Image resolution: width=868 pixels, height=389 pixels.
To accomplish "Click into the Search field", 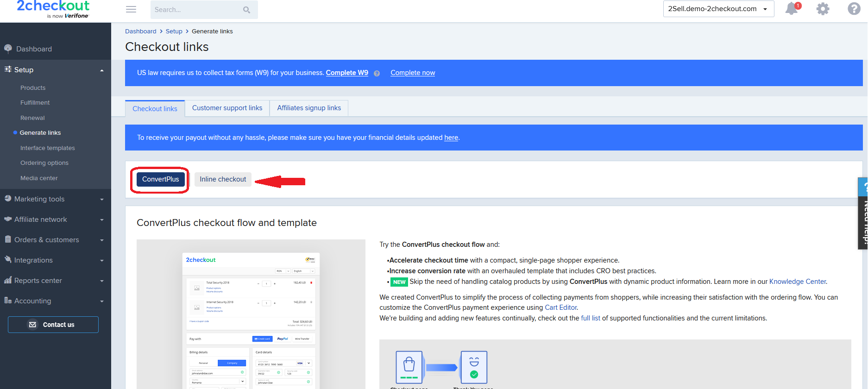I will [197, 10].
